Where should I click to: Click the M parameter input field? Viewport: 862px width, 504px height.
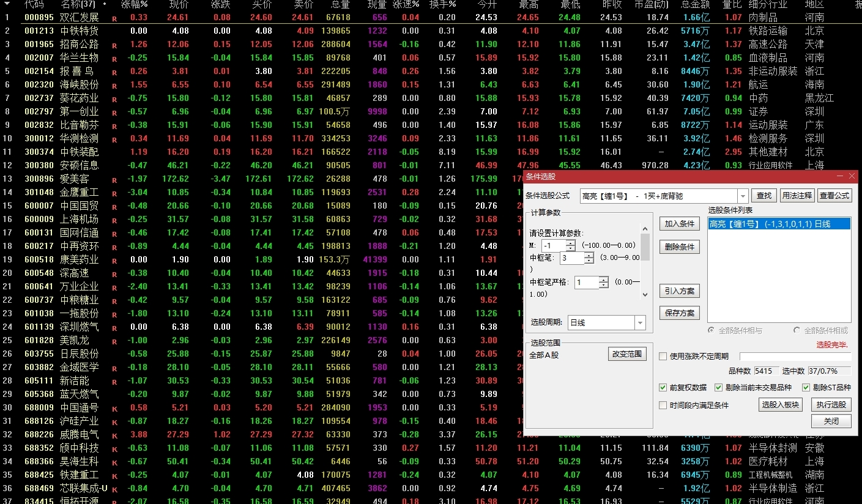coord(554,246)
